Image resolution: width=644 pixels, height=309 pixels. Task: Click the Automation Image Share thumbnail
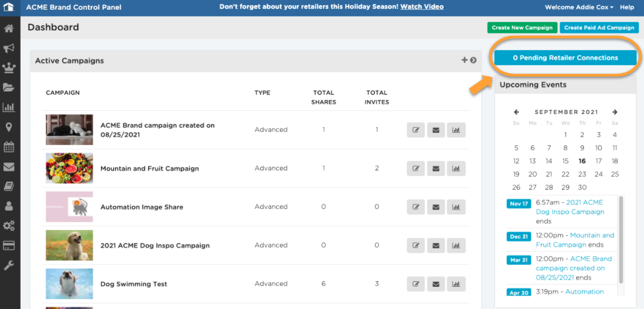(69, 207)
